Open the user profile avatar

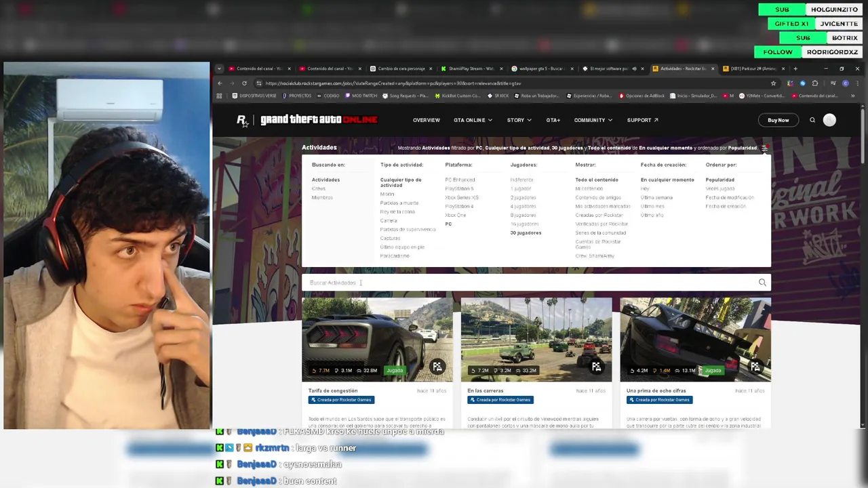click(x=829, y=120)
